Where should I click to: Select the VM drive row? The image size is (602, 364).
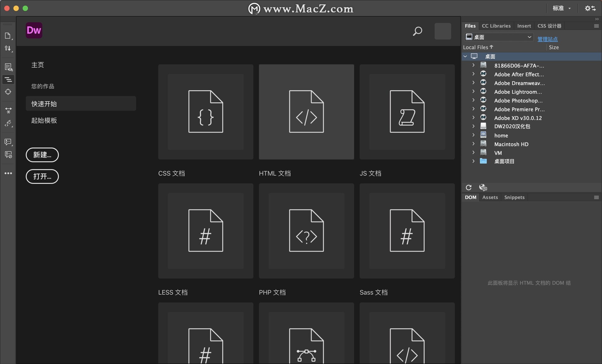532,153
